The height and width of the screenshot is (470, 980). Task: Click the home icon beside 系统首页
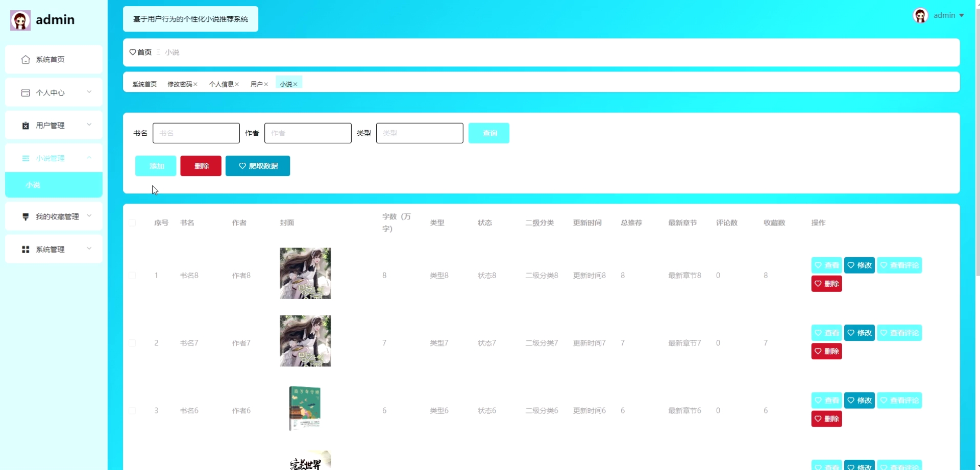pyautogui.click(x=26, y=60)
